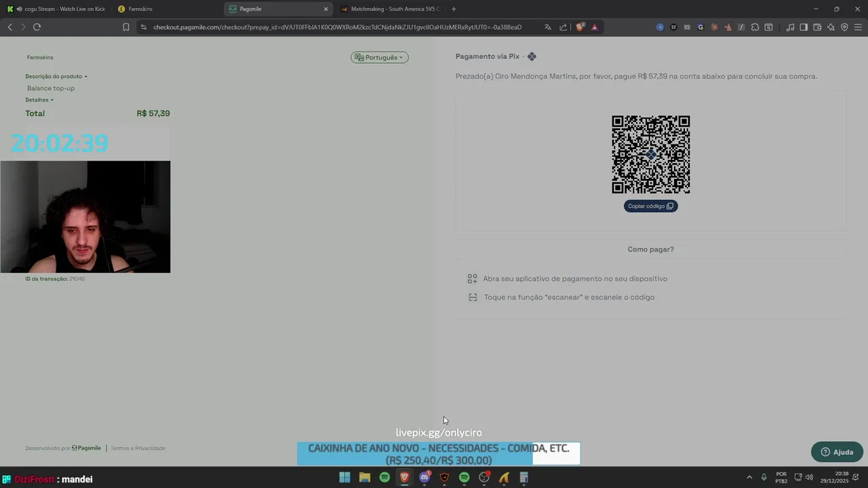The height and width of the screenshot is (488, 868).
Task: Bookmark this page
Action: 125,27
